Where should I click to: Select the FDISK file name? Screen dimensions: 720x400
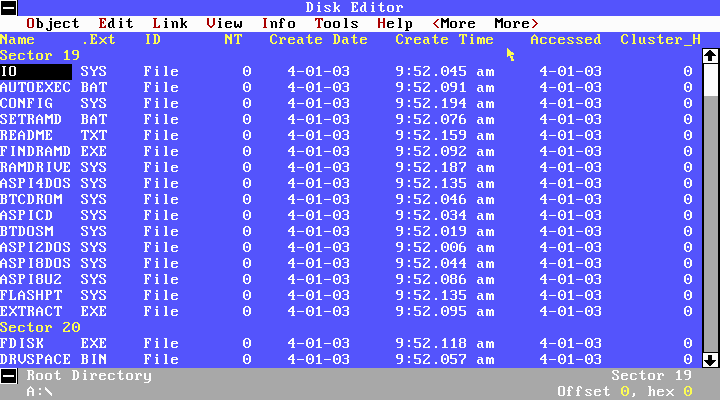pos(22,344)
